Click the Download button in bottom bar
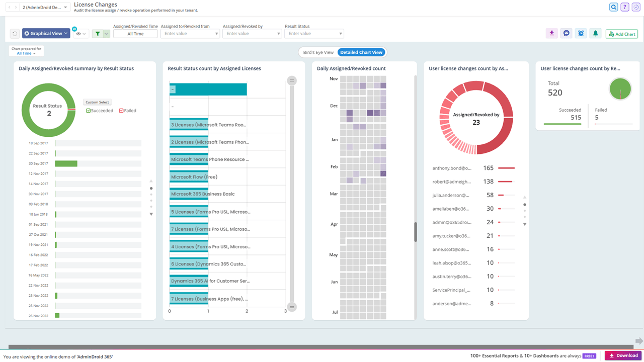This screenshot has height=362, width=644. click(x=623, y=355)
